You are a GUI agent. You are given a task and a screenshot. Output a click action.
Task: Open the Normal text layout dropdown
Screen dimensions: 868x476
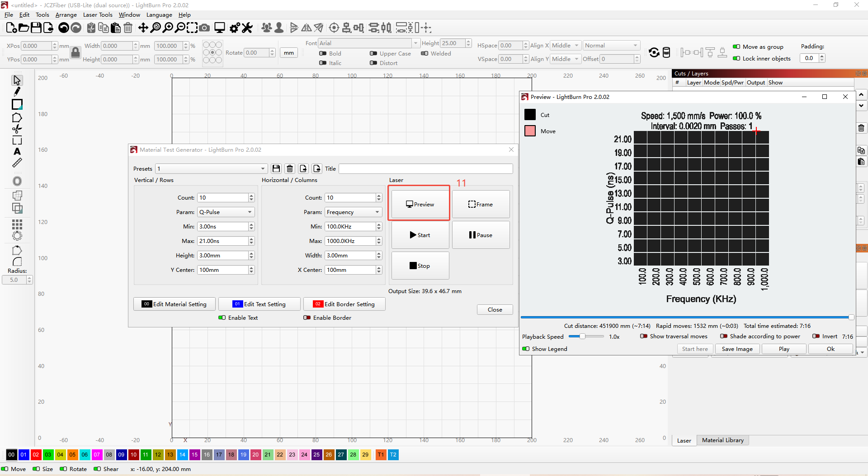pos(611,45)
